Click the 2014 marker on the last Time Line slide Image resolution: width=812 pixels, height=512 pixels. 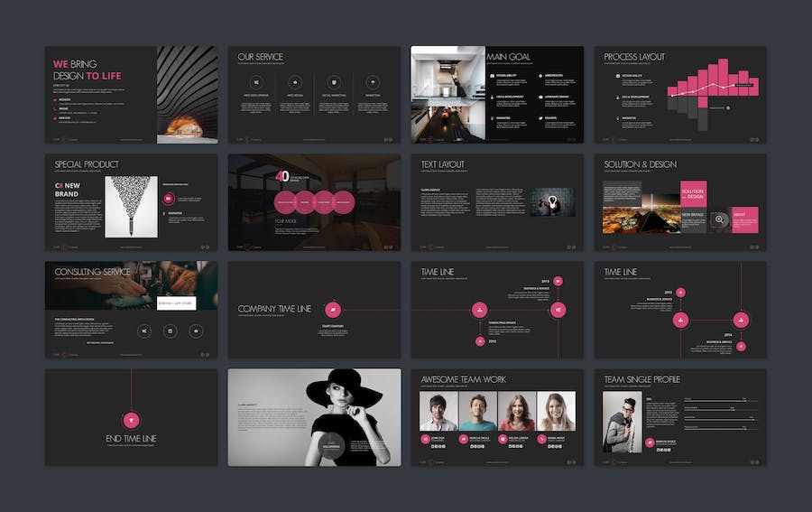[x=741, y=345]
